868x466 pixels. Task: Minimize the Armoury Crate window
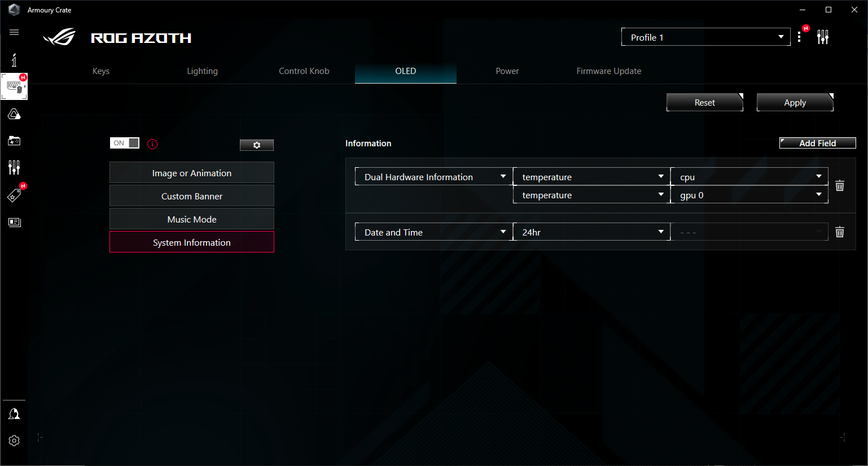(x=803, y=10)
